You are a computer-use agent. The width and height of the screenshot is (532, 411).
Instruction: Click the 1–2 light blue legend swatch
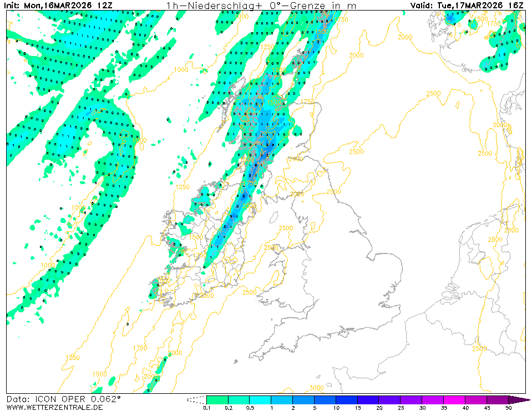[x=282, y=399]
